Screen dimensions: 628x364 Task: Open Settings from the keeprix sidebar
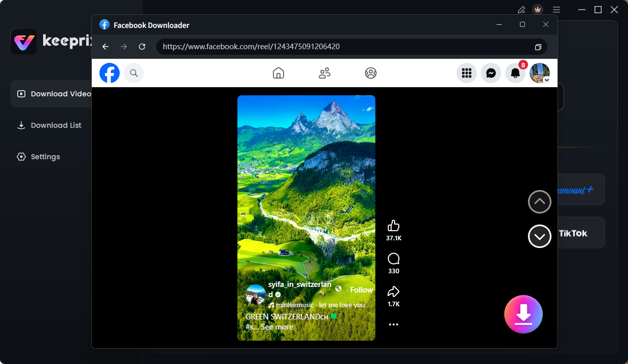[x=45, y=156]
